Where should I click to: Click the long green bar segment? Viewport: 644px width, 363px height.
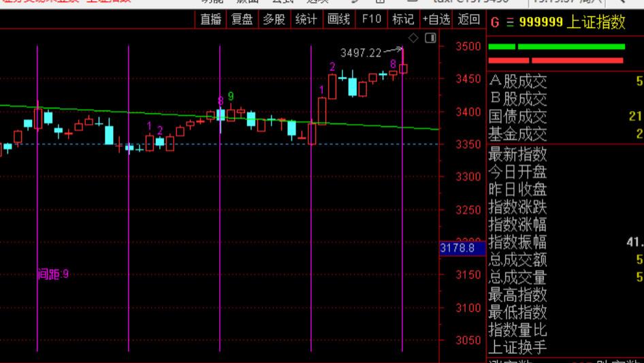[x=571, y=46]
